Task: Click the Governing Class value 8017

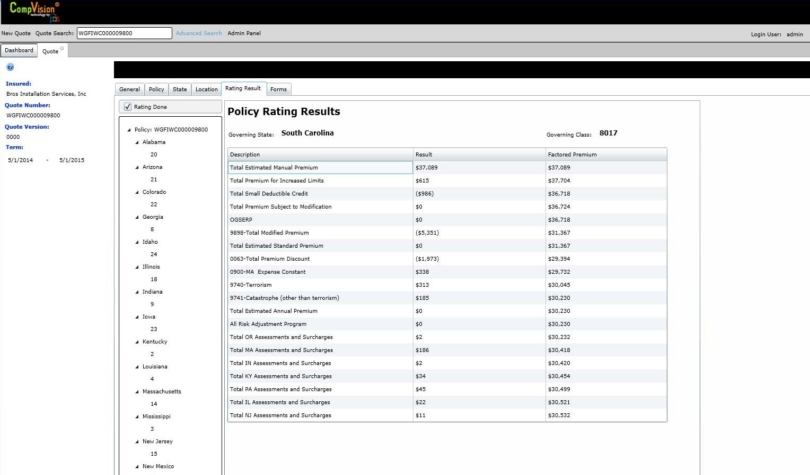Action: click(x=609, y=133)
